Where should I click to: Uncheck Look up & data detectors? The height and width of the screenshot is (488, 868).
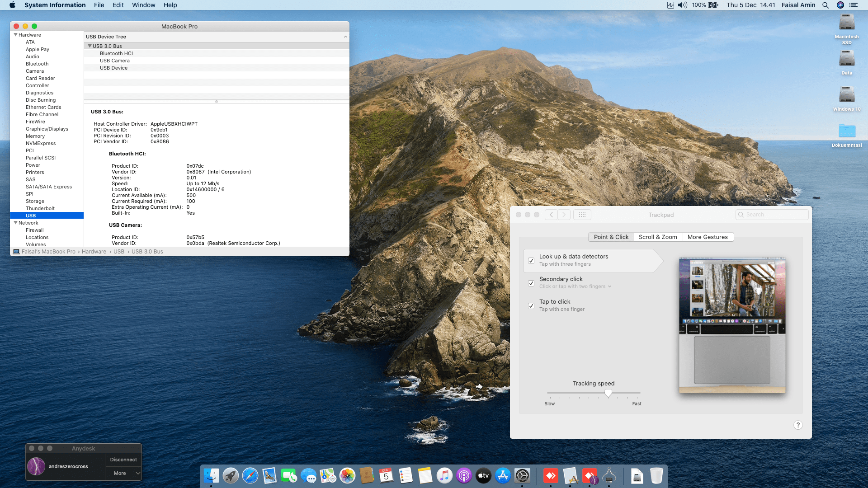(531, 261)
